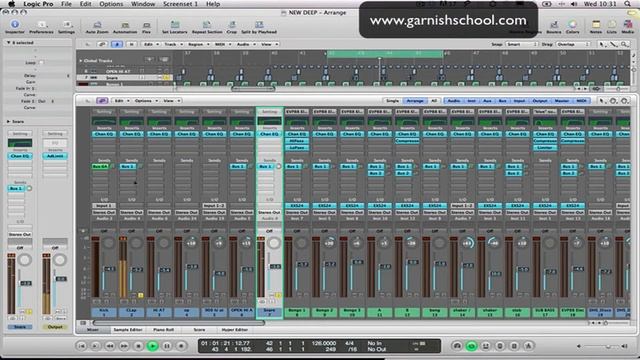
Task: Toggle the MIDI channel filter in the mixer
Action: click(581, 101)
